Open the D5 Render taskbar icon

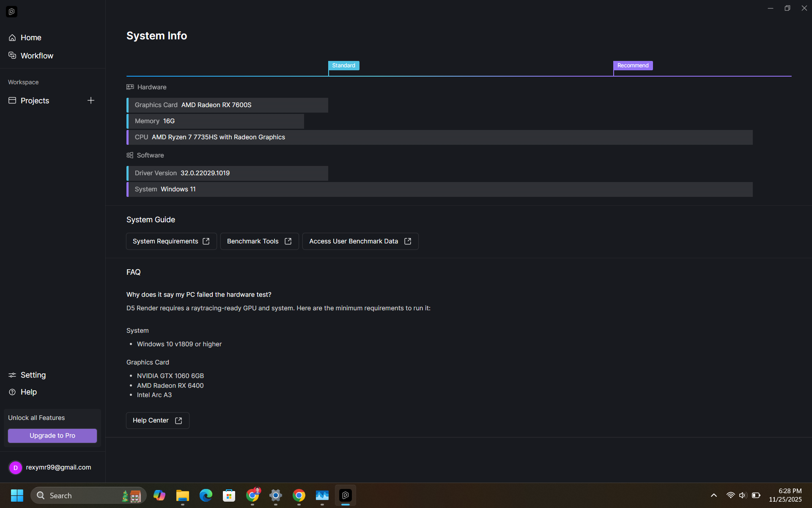(346, 495)
